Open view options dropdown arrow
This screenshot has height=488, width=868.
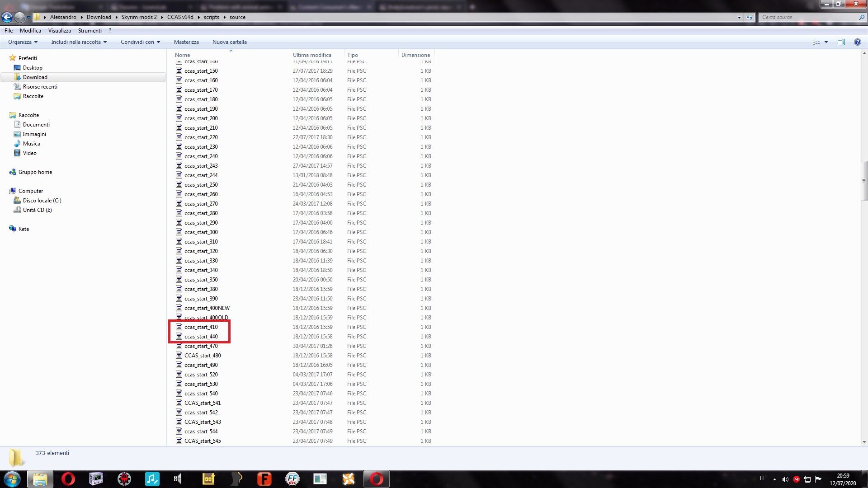tap(826, 42)
